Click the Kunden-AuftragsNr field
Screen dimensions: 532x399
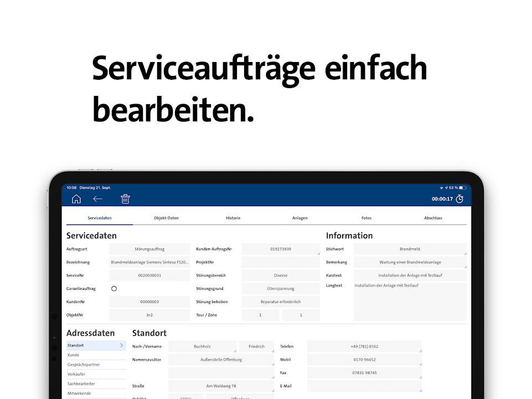281,249
